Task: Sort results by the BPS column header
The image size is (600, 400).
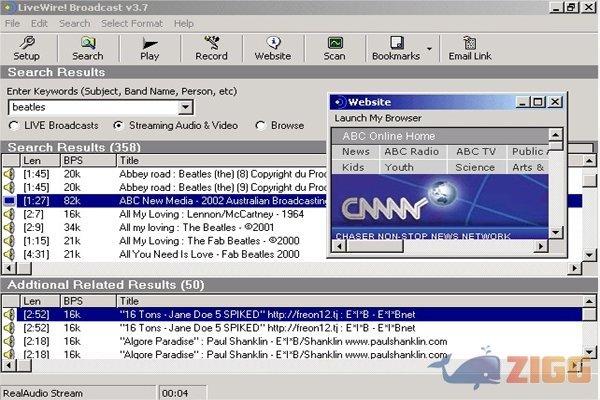Action: pos(73,160)
